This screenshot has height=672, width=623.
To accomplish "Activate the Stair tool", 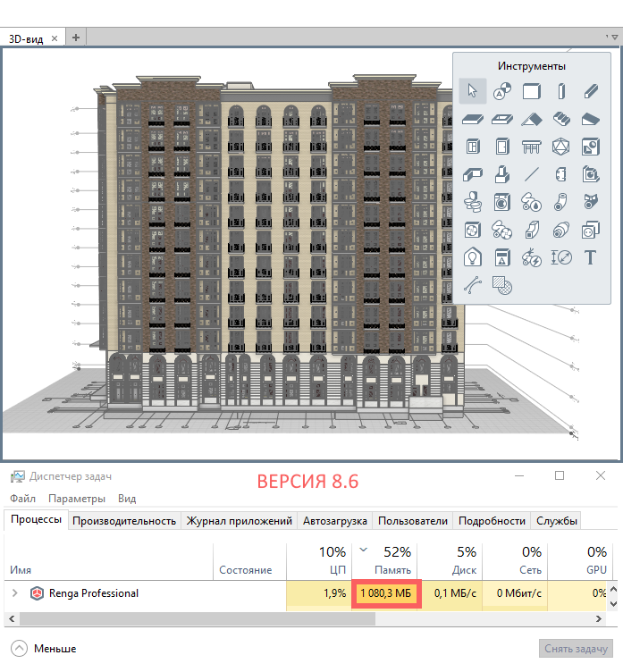I will 561,119.
